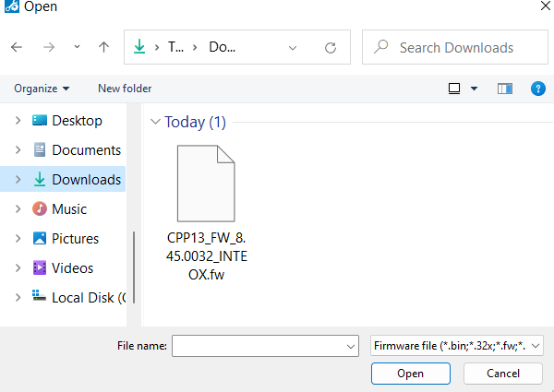Screen dimensions: 554x392
Task: Expand the Local Disk tree node
Action: tap(16, 297)
